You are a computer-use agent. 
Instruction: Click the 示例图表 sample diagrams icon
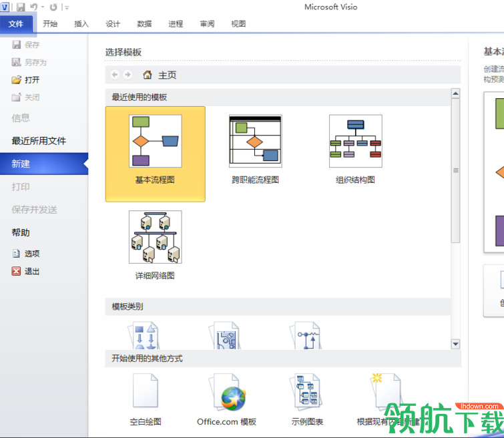[x=306, y=391]
